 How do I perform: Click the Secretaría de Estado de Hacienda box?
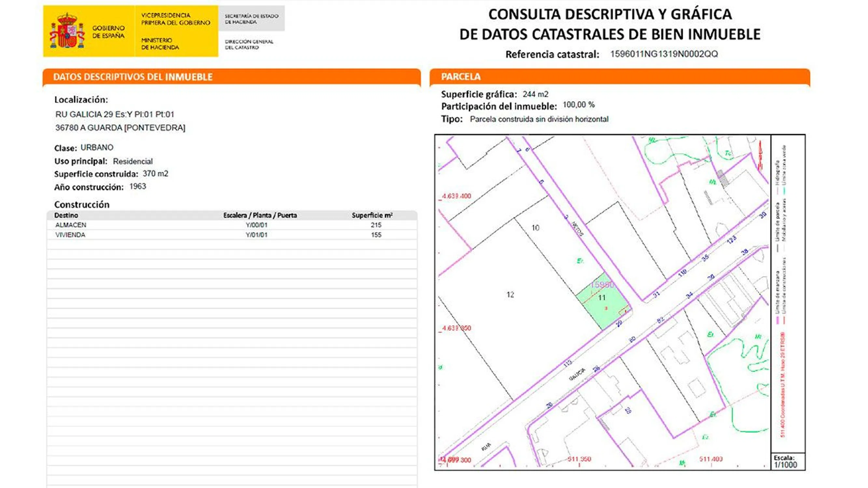tap(251, 19)
